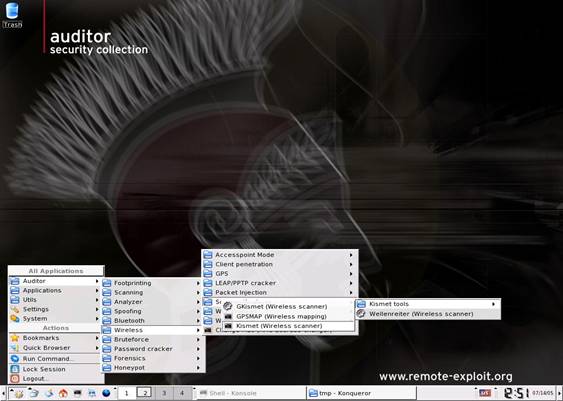Click the Password cracker folder icon
Viewport: 563px width, 401px height.
(107, 349)
